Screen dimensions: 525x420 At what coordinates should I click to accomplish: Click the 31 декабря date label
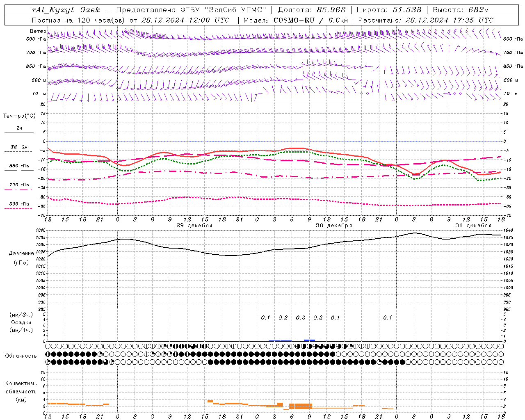[x=473, y=226]
